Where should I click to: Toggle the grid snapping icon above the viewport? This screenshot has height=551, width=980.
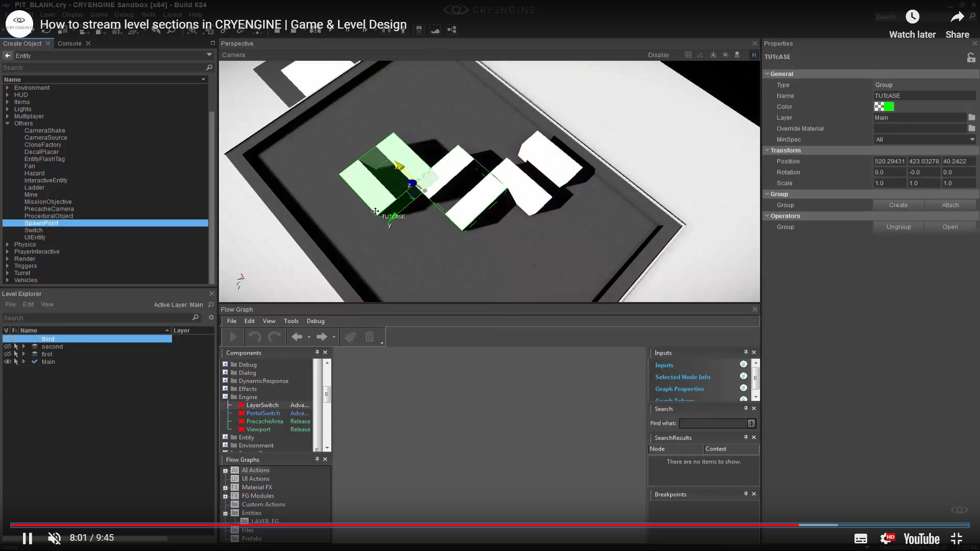[688, 55]
